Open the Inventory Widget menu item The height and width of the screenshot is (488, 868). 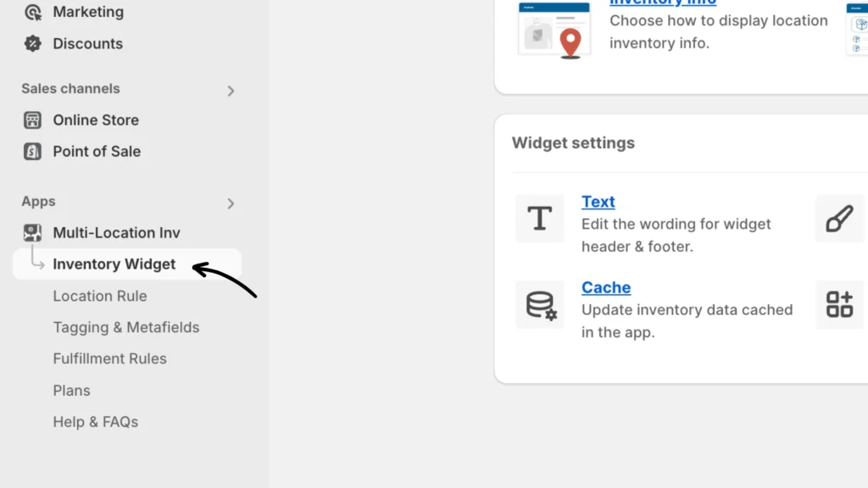pyautogui.click(x=114, y=264)
